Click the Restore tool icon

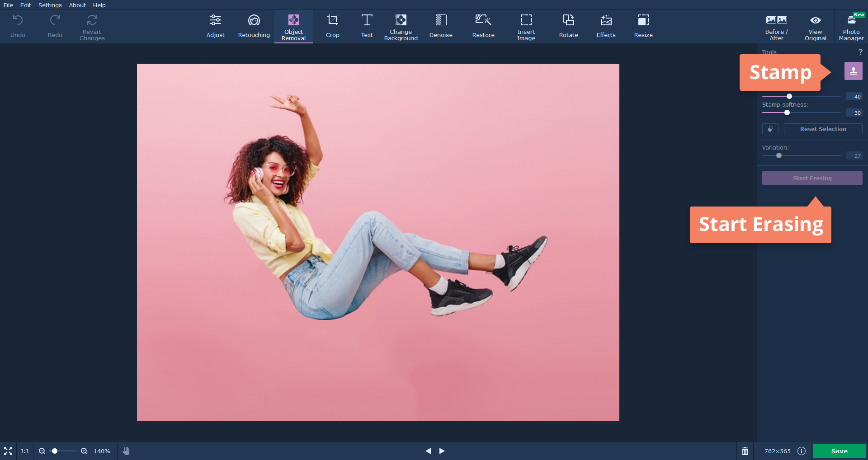pyautogui.click(x=483, y=20)
